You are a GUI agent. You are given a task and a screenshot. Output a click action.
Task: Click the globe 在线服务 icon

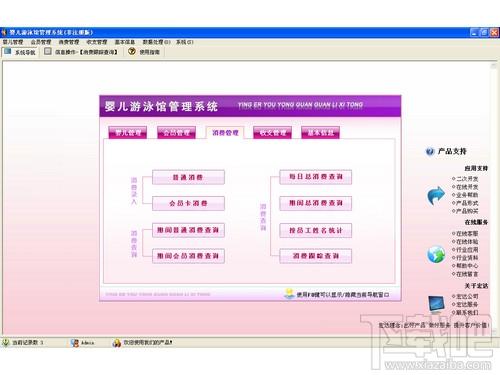pos(436,254)
